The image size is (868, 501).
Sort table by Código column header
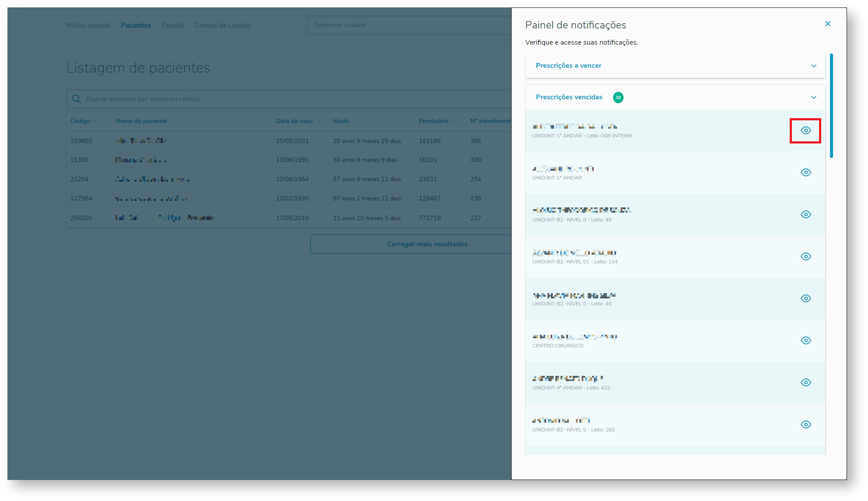[80, 121]
